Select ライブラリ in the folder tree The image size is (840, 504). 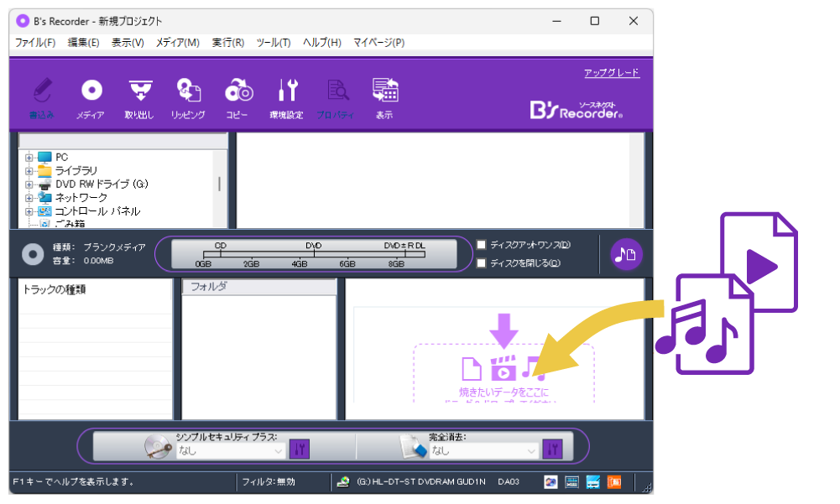76,171
